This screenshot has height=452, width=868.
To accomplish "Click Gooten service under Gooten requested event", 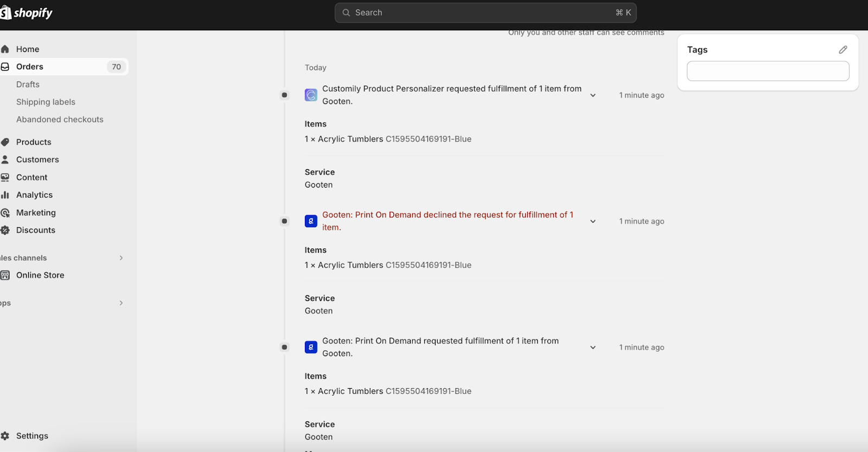I will click(319, 437).
